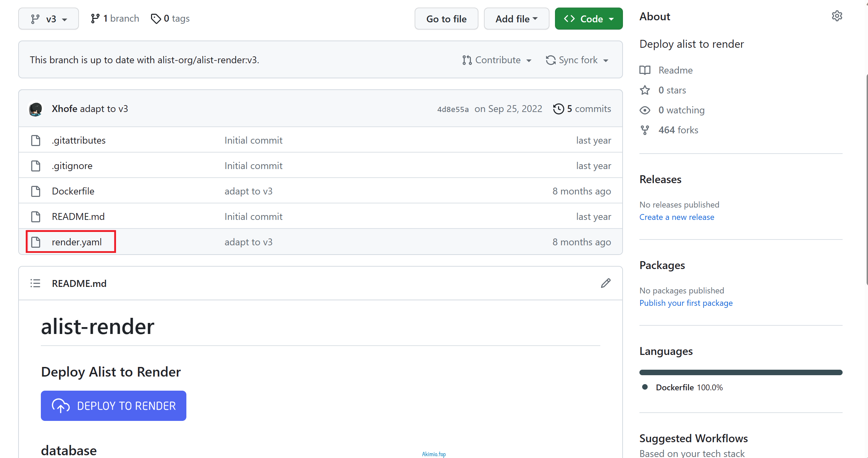
Task: Click the pull request icon on Contribute
Action: coord(467,60)
